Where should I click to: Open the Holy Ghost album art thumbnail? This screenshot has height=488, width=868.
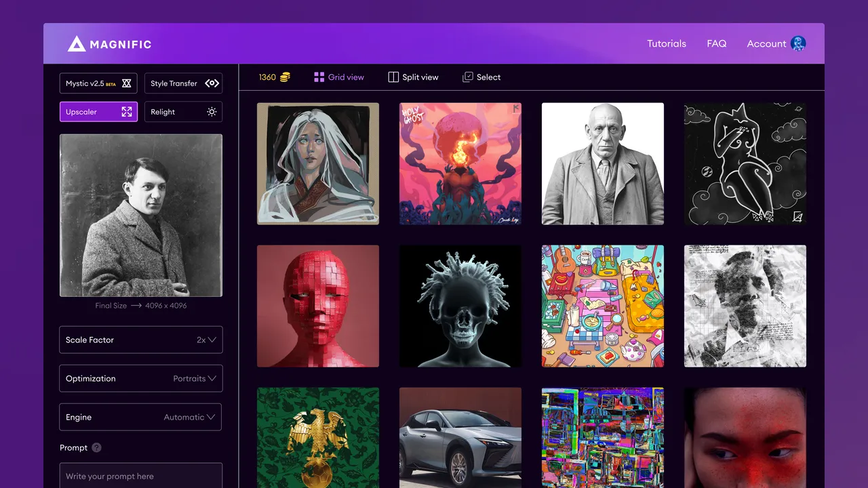tap(460, 163)
